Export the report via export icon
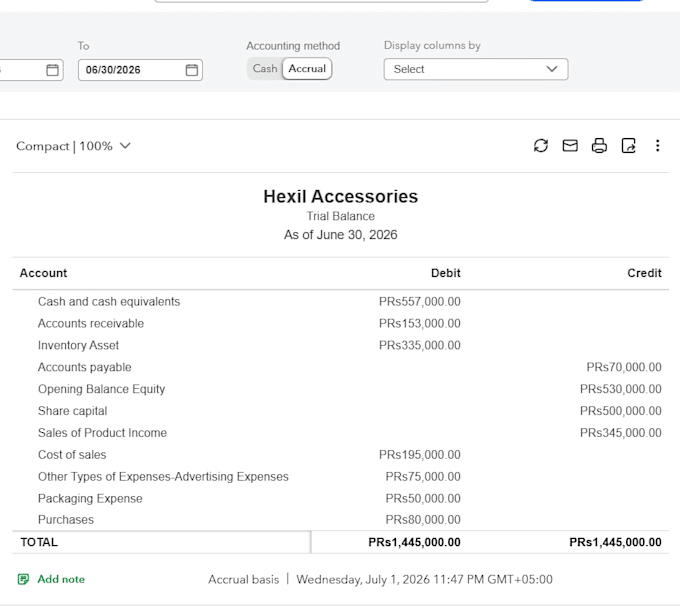680x612 pixels. click(628, 146)
